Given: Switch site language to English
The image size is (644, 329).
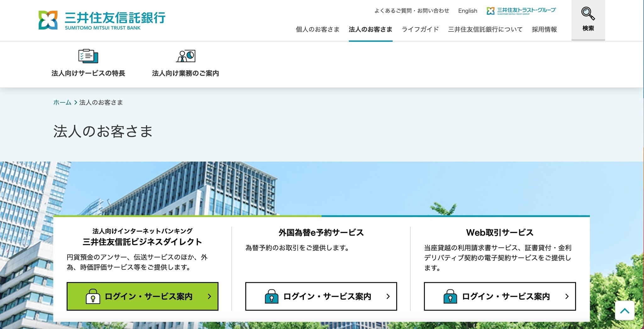Looking at the screenshot, I should [468, 11].
